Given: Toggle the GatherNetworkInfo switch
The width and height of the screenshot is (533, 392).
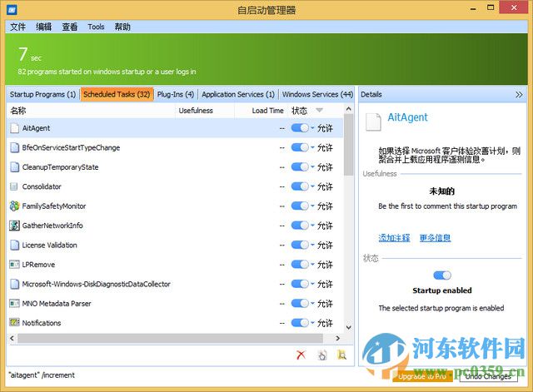Looking at the screenshot, I should coord(300,226).
